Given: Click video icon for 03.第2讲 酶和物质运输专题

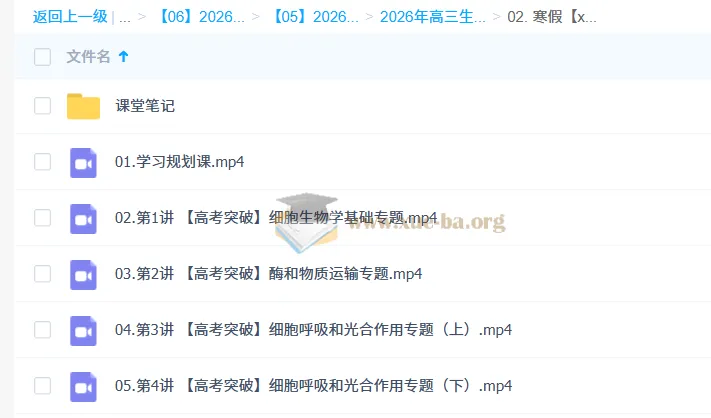Looking at the screenshot, I should pos(83,274).
